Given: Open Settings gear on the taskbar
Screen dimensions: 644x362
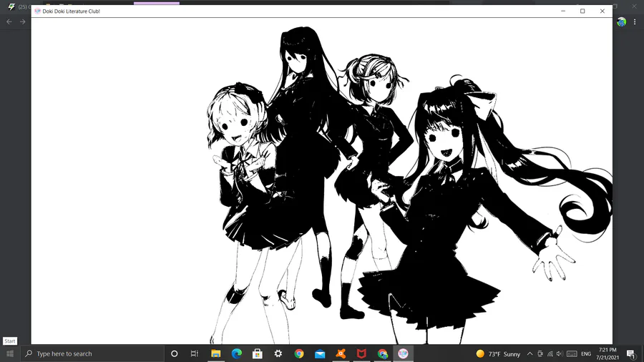Looking at the screenshot, I should tap(278, 353).
